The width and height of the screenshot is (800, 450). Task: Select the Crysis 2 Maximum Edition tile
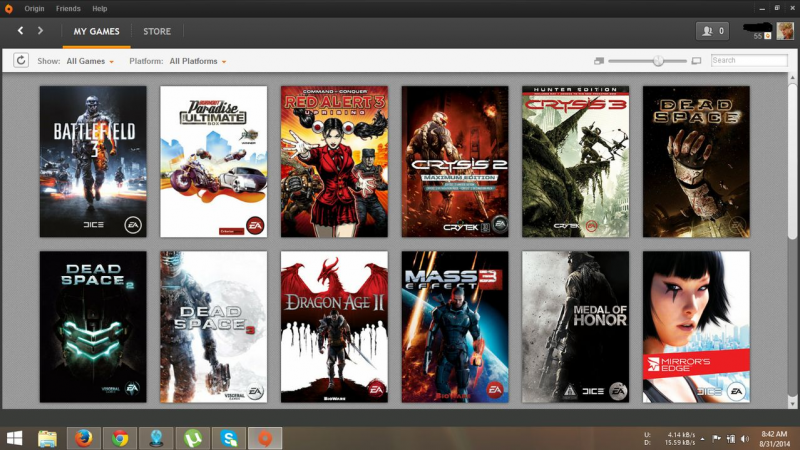click(x=455, y=162)
